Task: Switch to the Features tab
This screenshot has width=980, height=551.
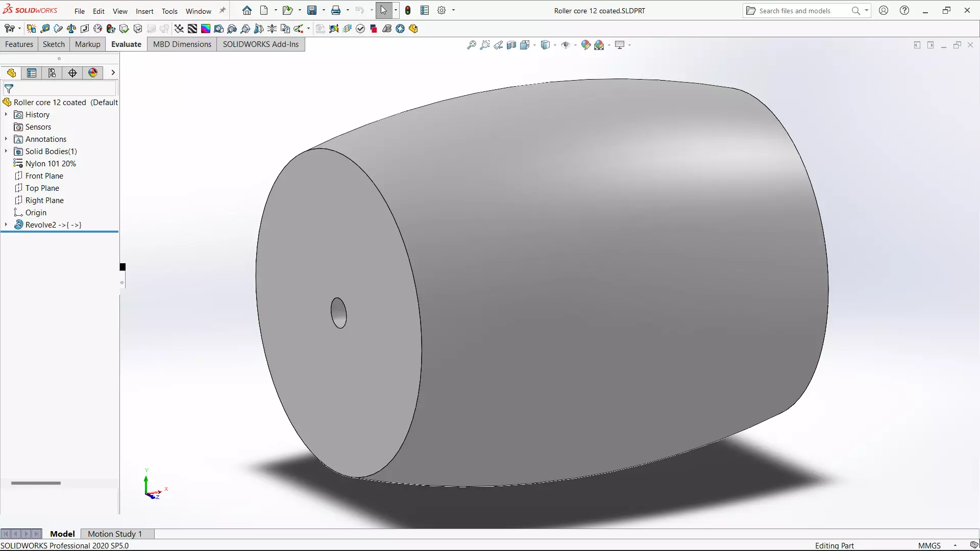Action: click(x=19, y=44)
